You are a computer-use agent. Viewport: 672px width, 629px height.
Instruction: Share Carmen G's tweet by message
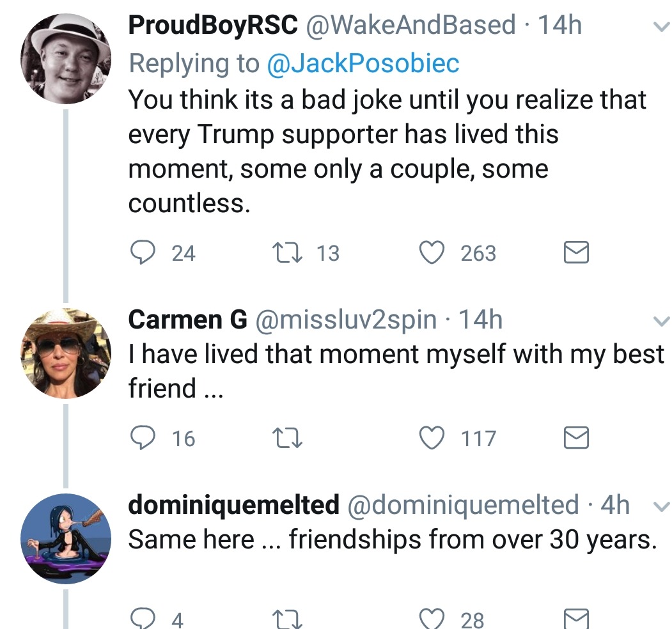tap(575, 439)
